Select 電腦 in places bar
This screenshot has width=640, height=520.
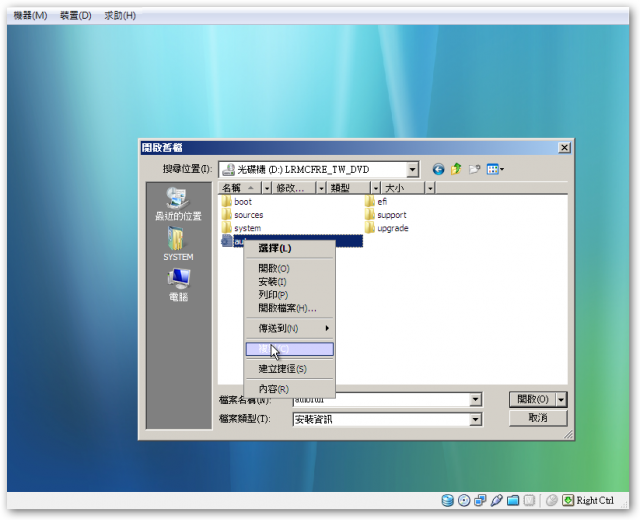tap(178, 285)
